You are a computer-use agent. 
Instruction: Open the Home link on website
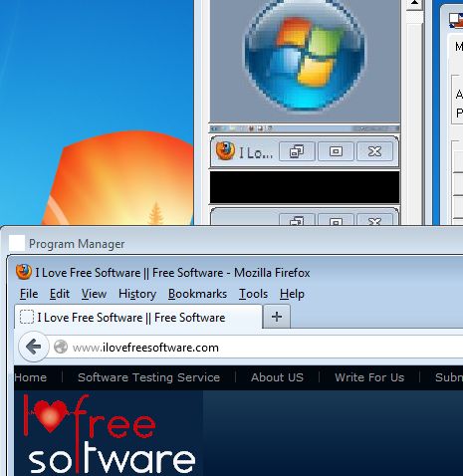click(31, 377)
